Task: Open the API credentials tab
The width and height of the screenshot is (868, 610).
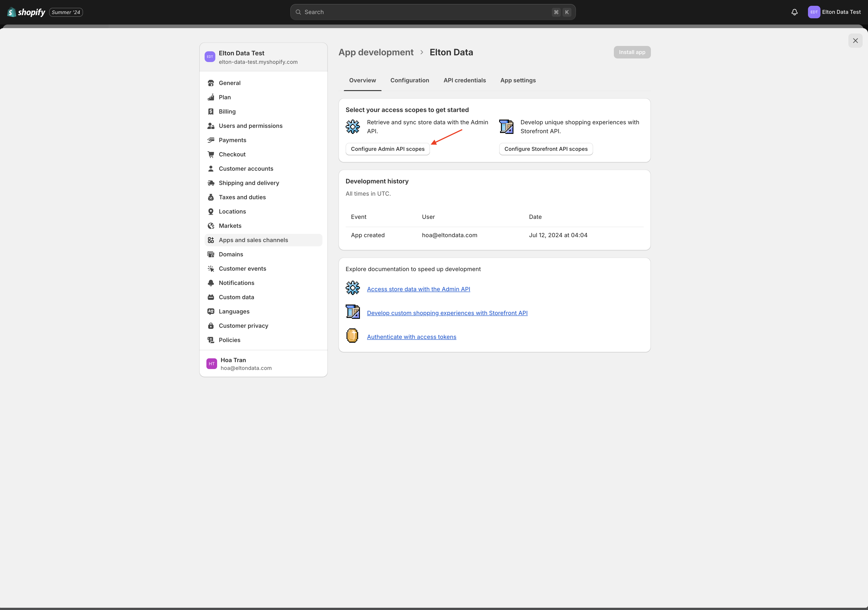Action: 465,80
